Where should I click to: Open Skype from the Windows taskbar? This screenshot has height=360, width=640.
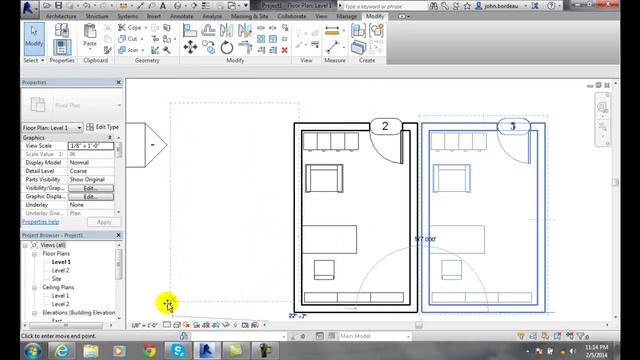pos(178,351)
